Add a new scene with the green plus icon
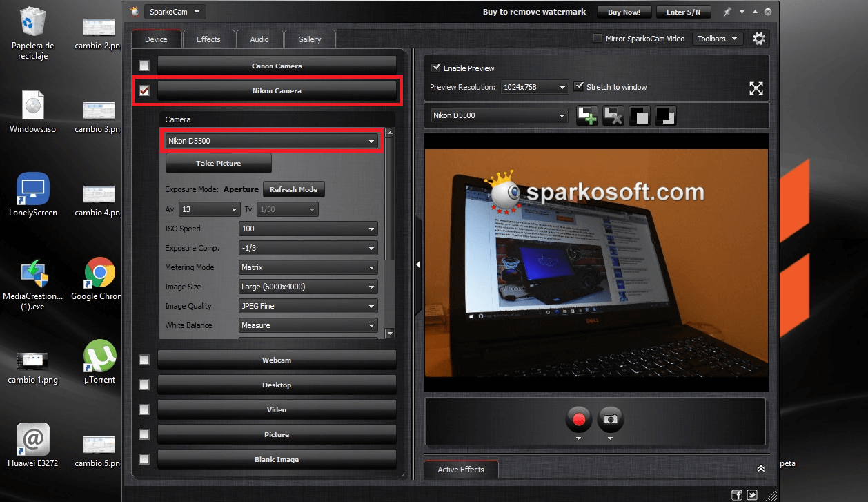This screenshot has width=868, height=502. (x=587, y=116)
